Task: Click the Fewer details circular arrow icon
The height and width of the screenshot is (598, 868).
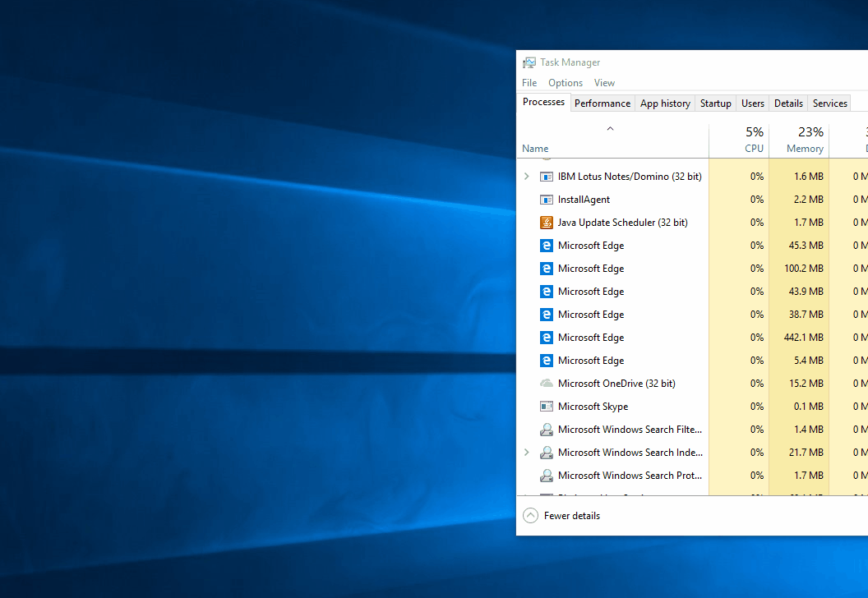Action: click(530, 516)
